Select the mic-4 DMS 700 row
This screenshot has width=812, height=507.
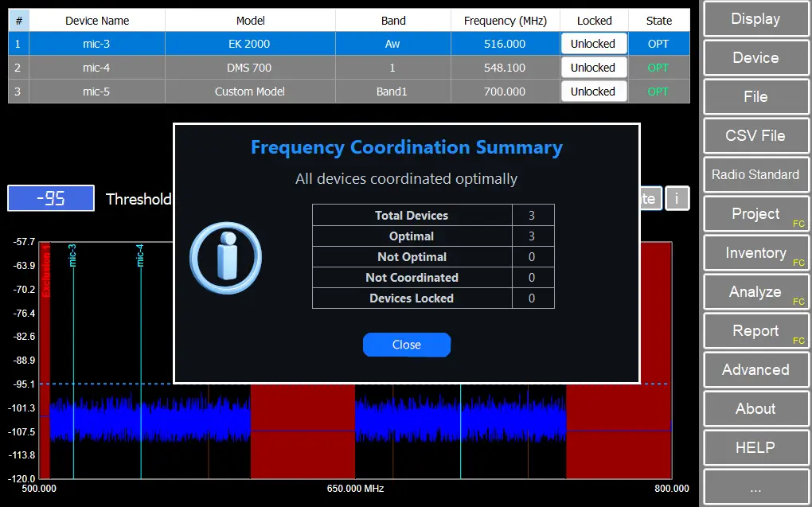[249, 68]
